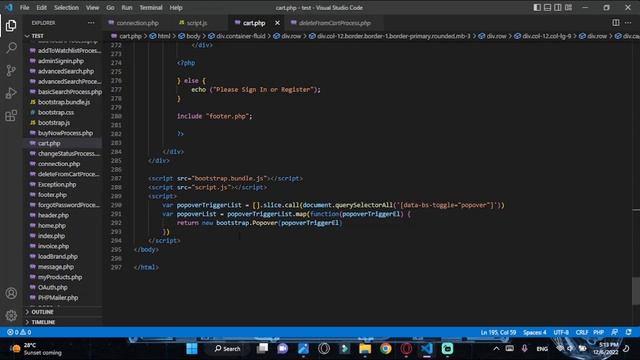Change indentation via Spaces: 4
The image size is (640, 360).
click(535, 332)
